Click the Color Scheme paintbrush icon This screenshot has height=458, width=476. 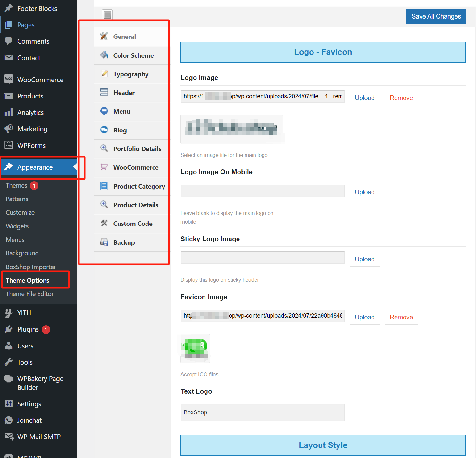104,55
